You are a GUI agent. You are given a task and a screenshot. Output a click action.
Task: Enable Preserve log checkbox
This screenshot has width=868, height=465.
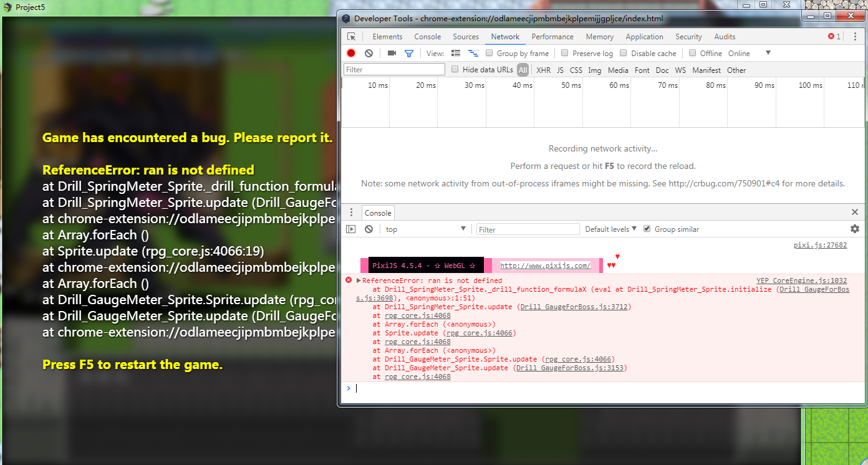point(565,53)
